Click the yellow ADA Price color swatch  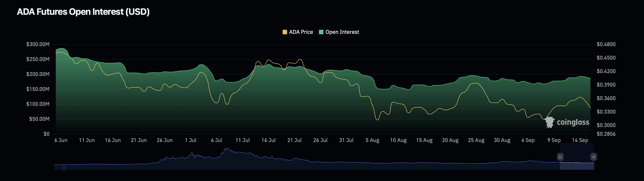click(x=285, y=32)
